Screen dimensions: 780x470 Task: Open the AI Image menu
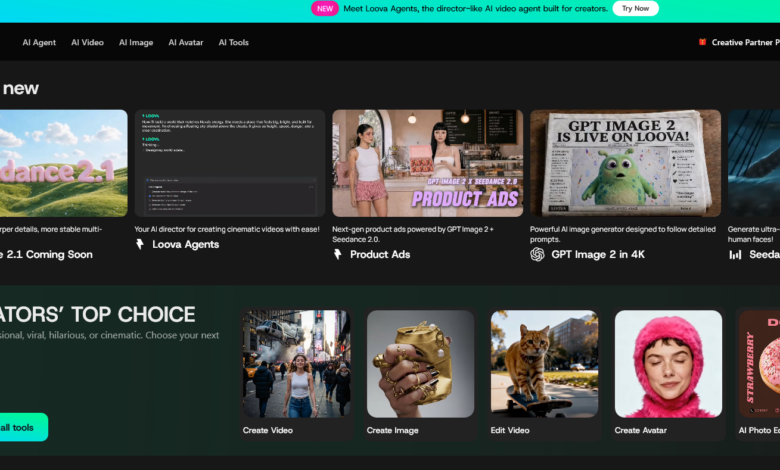(x=136, y=43)
